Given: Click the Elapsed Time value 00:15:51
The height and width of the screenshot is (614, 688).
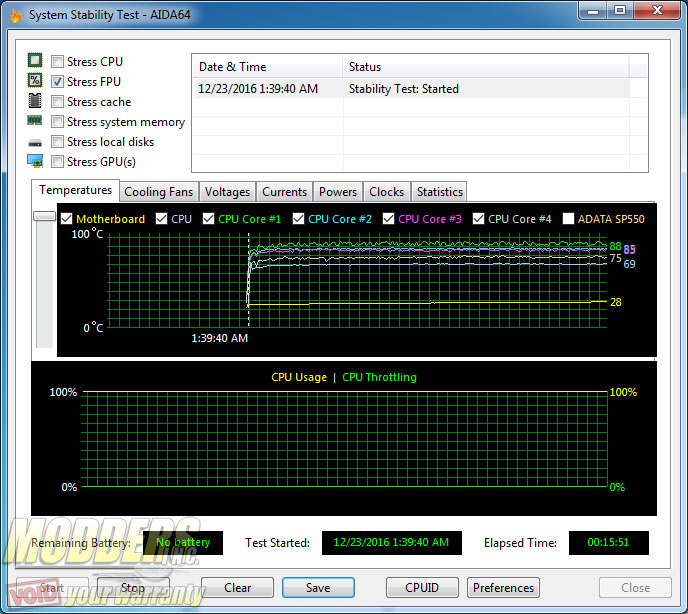Looking at the screenshot, I should pos(609,543).
